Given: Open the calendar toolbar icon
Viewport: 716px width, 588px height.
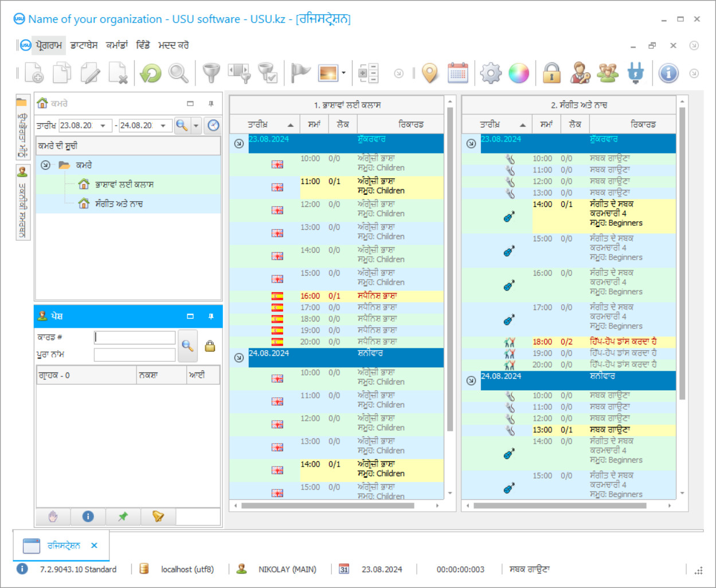Looking at the screenshot, I should click(457, 73).
